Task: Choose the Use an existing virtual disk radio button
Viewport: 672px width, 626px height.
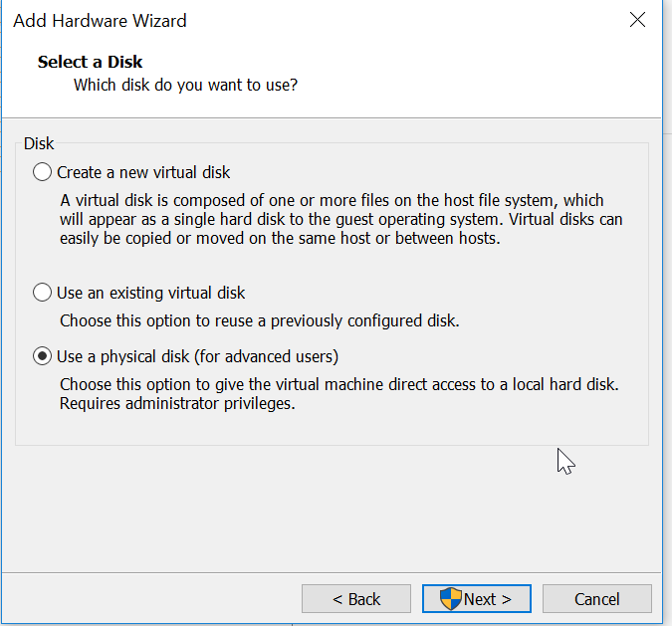Action: (42, 293)
